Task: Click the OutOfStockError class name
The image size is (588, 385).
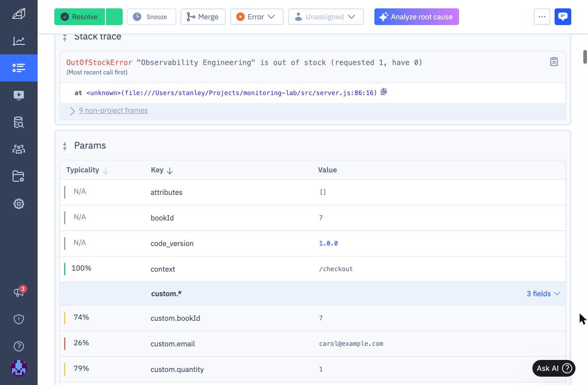Action: pos(99,62)
